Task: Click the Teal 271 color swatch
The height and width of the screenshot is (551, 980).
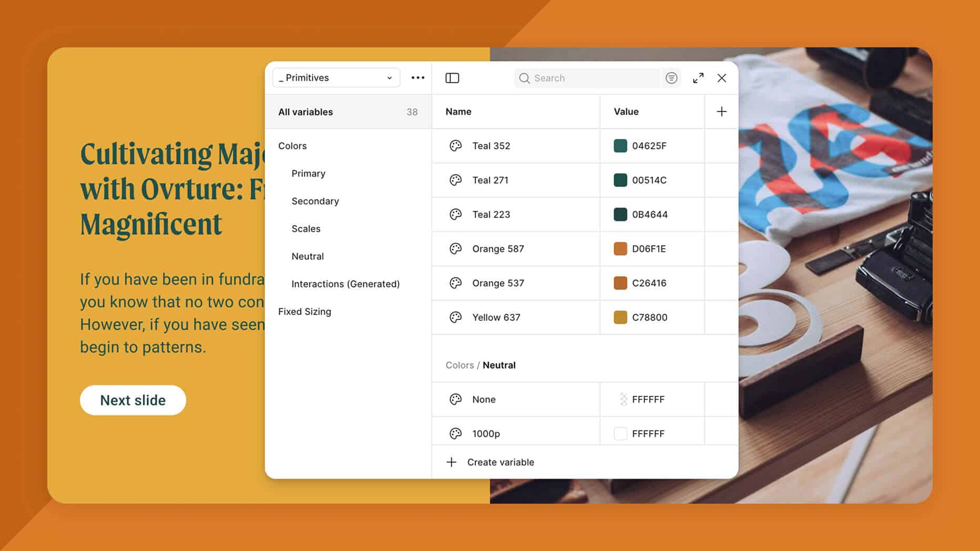Action: point(620,180)
